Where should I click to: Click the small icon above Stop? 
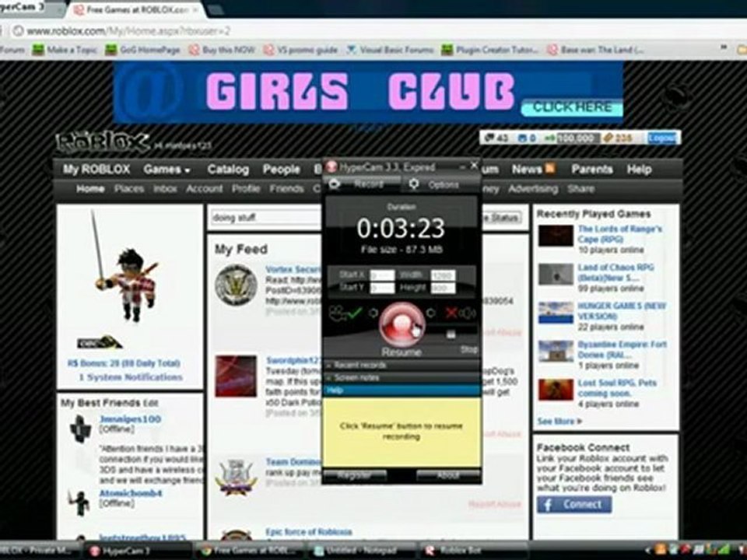tap(451, 334)
